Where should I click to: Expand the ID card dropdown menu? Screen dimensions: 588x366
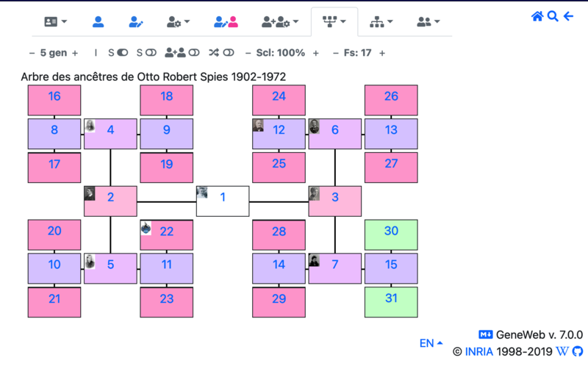pos(56,22)
